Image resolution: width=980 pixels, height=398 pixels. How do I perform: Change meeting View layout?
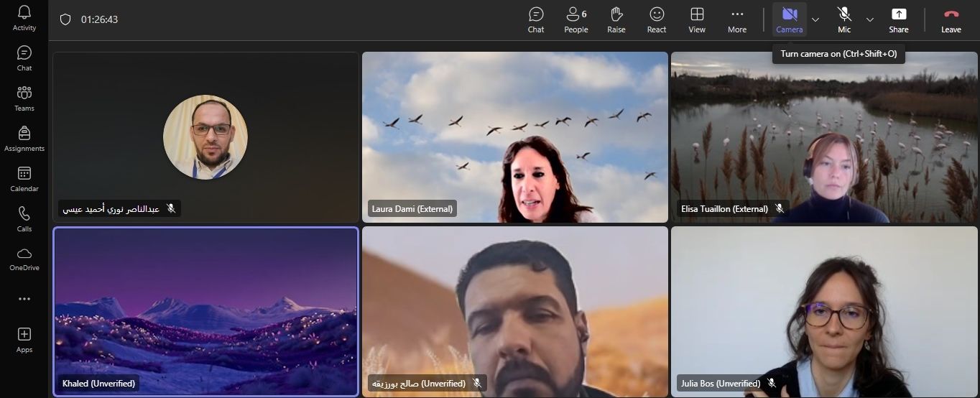[696, 19]
